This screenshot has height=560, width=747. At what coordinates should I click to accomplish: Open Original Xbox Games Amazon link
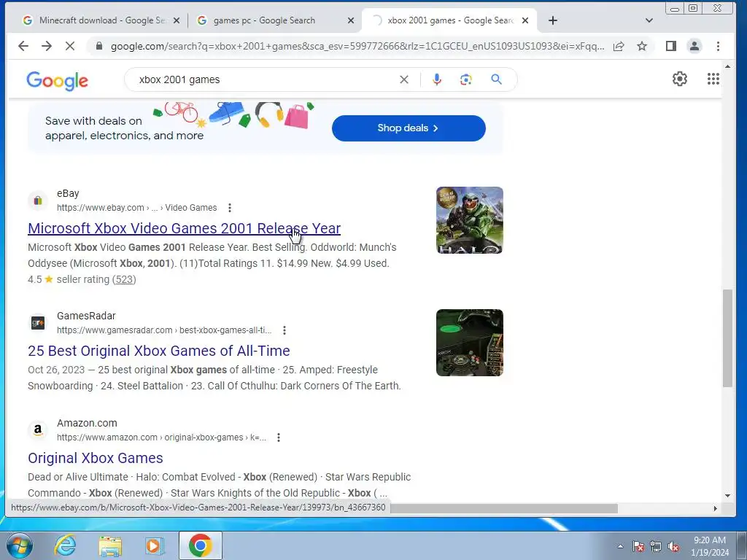(96, 458)
